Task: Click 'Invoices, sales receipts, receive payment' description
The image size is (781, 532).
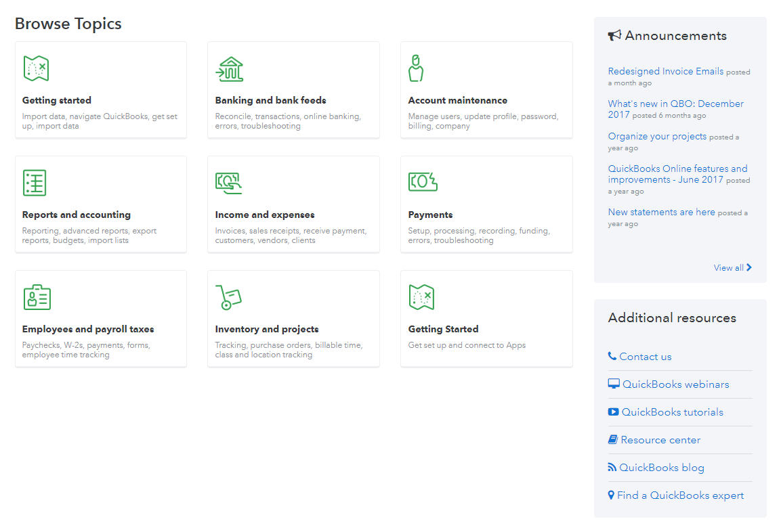Action: point(291,236)
